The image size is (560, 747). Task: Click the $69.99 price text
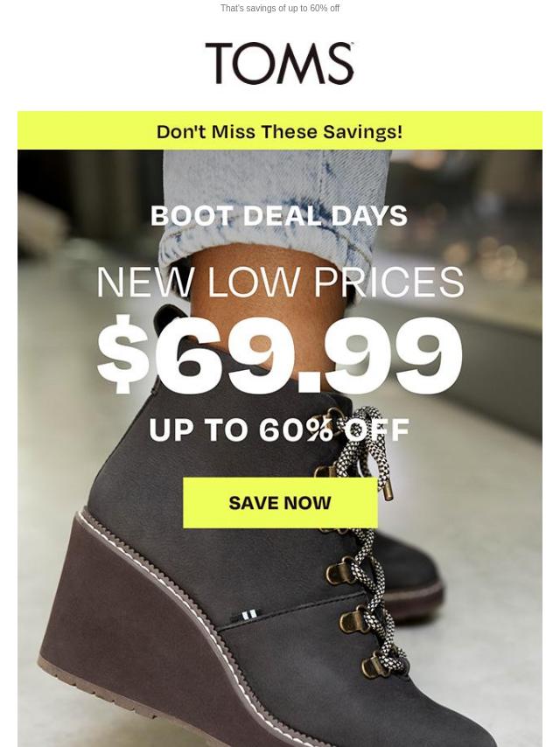point(280,355)
